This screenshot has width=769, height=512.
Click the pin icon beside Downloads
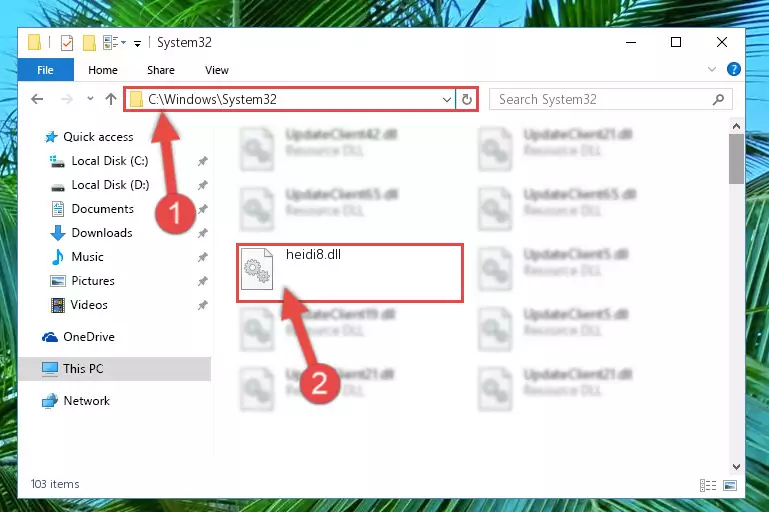[x=203, y=233]
